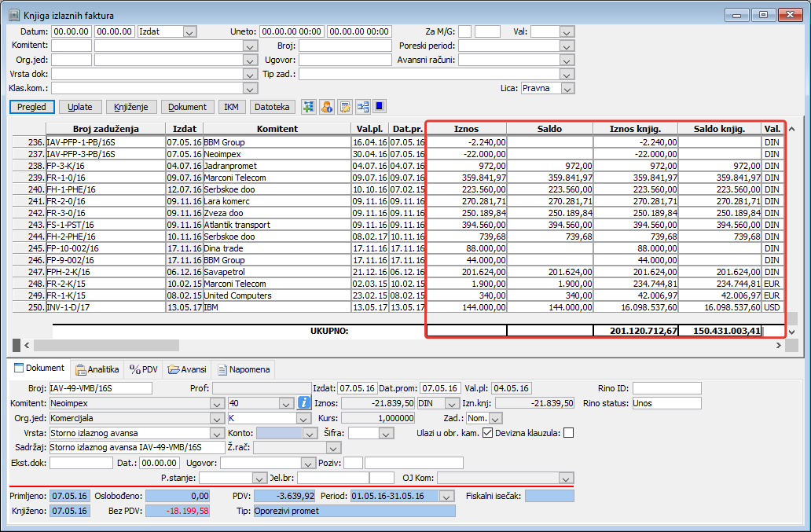Image resolution: width=811 pixels, height=532 pixels.
Task: Click the dark blue square toolbar icon
Action: (380, 107)
